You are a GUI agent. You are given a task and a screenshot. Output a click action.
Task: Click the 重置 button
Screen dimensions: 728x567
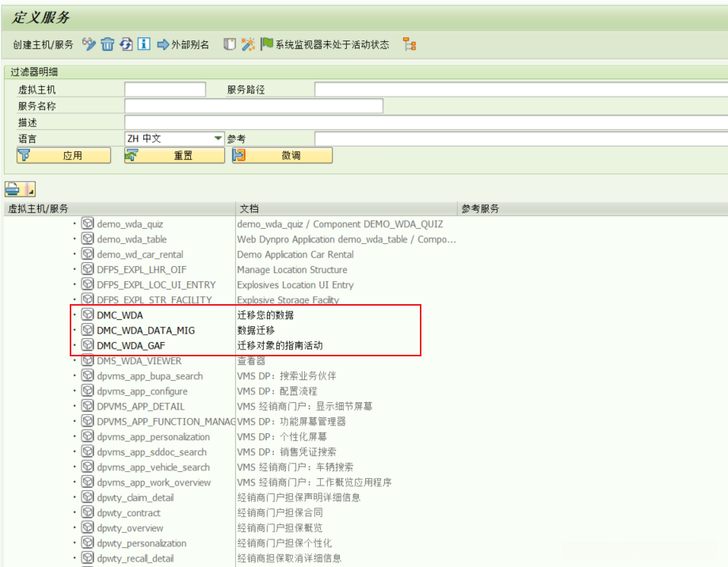[x=174, y=155]
